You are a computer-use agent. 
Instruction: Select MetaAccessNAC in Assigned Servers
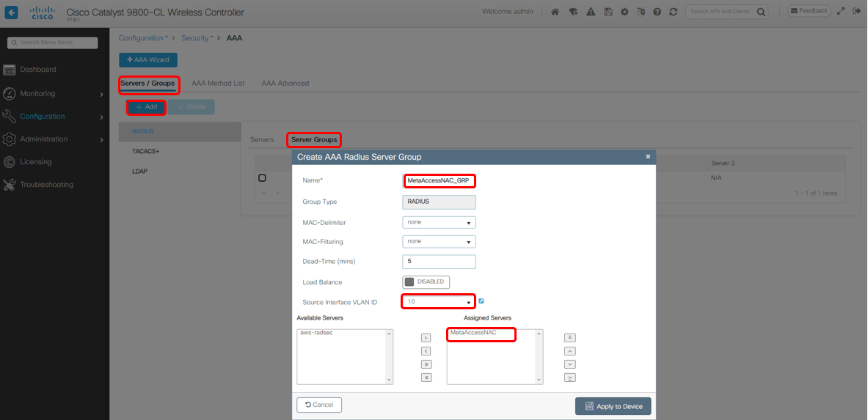pos(473,333)
